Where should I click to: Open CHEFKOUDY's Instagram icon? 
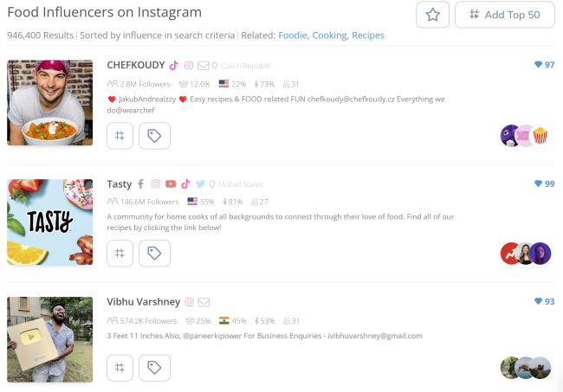(189, 65)
